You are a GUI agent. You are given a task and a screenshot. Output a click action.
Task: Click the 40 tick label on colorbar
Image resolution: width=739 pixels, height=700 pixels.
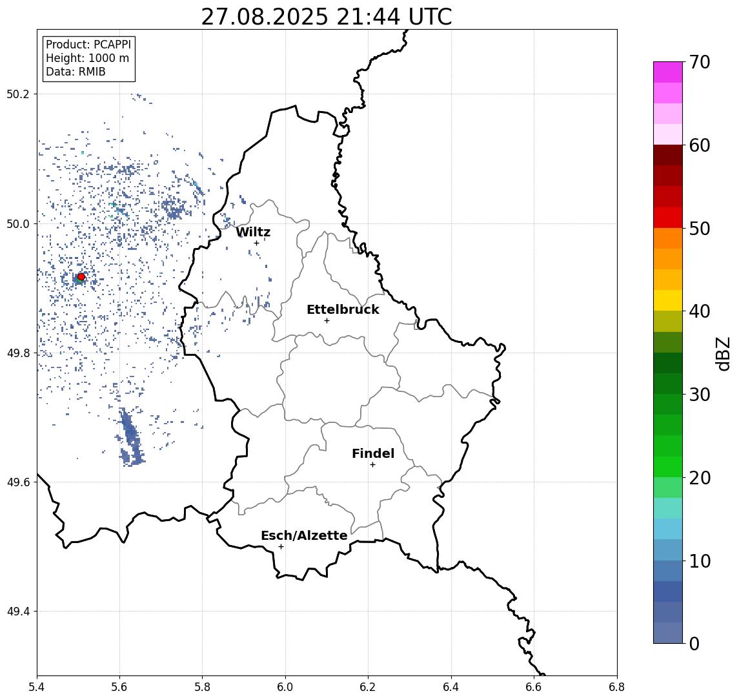(700, 311)
